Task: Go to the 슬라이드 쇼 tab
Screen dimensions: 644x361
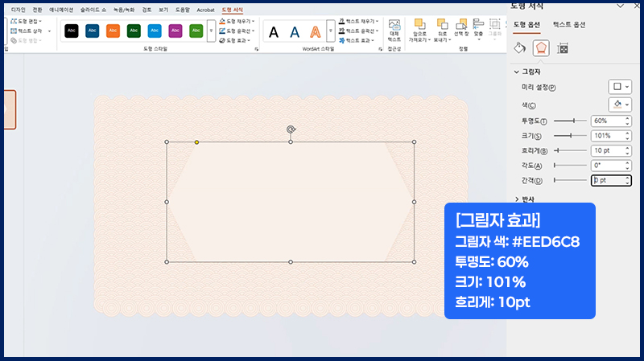Action: [93, 10]
